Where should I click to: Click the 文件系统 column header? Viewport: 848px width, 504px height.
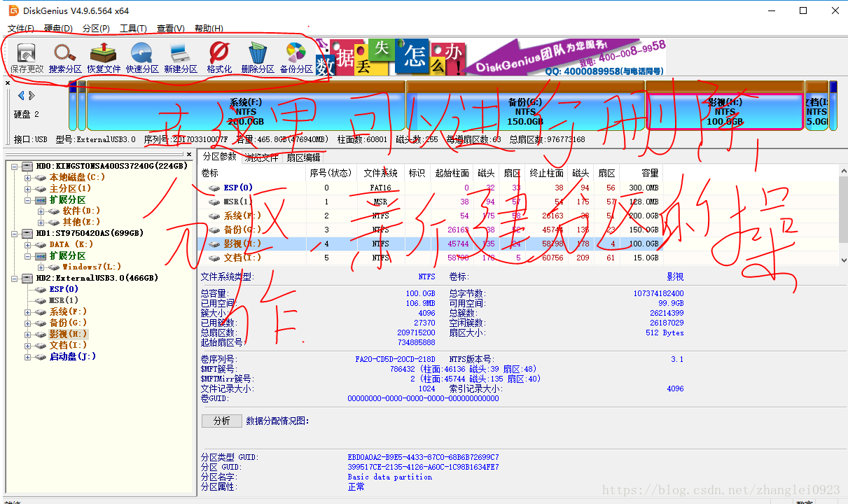[x=381, y=172]
